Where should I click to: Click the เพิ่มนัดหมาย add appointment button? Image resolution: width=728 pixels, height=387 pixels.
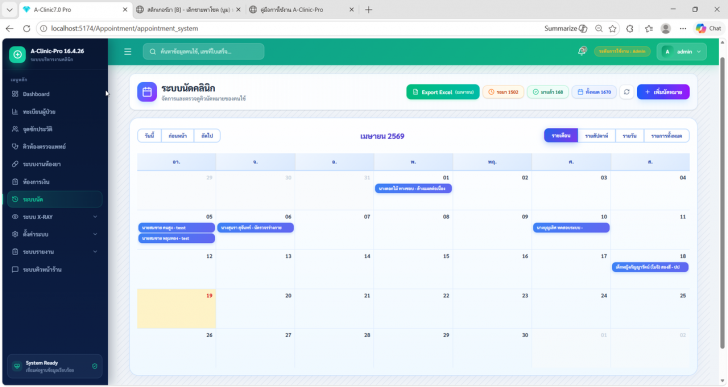coord(663,92)
